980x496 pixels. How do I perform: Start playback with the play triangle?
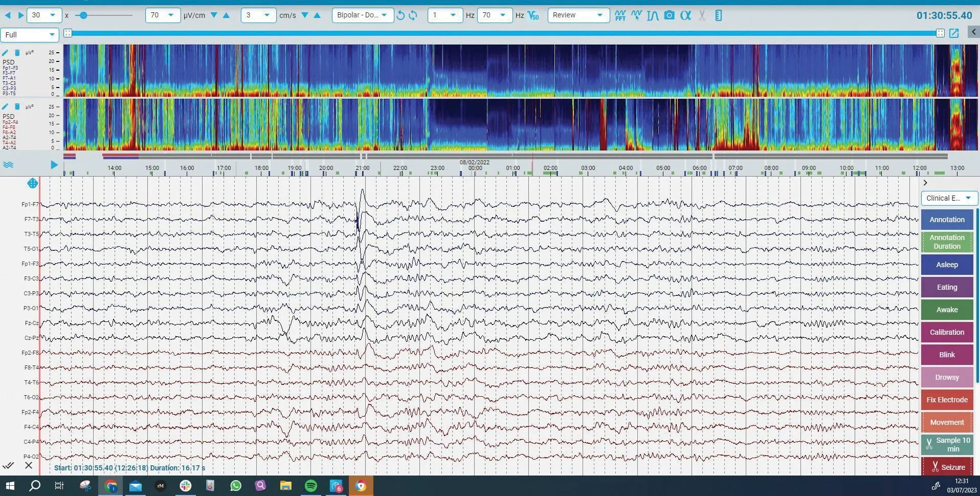54,165
